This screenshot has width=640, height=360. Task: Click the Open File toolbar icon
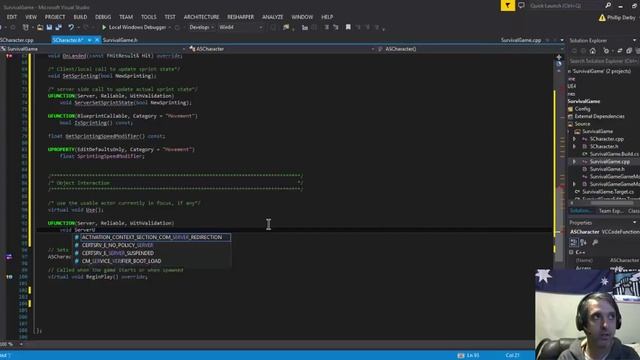coord(40,27)
